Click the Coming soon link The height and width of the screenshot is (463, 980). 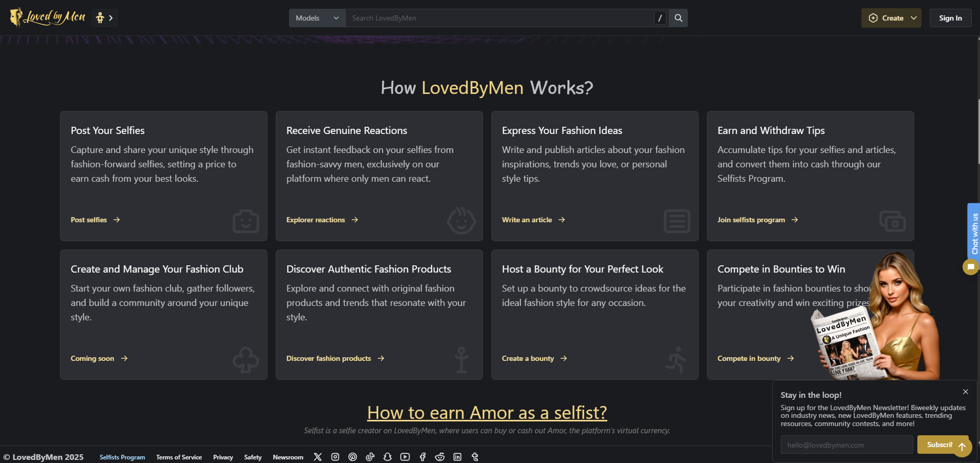99,358
